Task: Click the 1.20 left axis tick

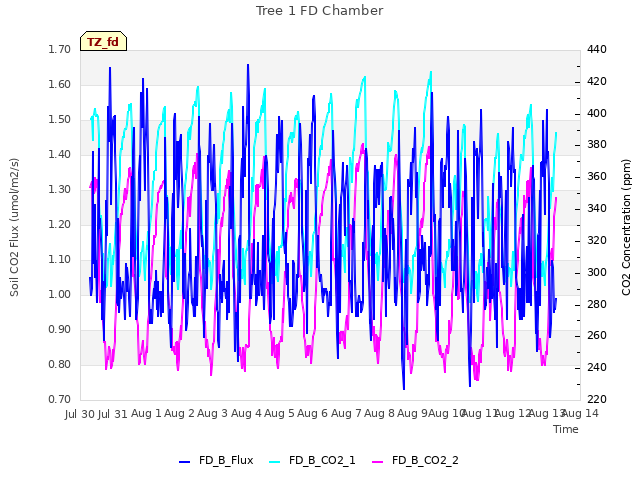Action: point(60,224)
